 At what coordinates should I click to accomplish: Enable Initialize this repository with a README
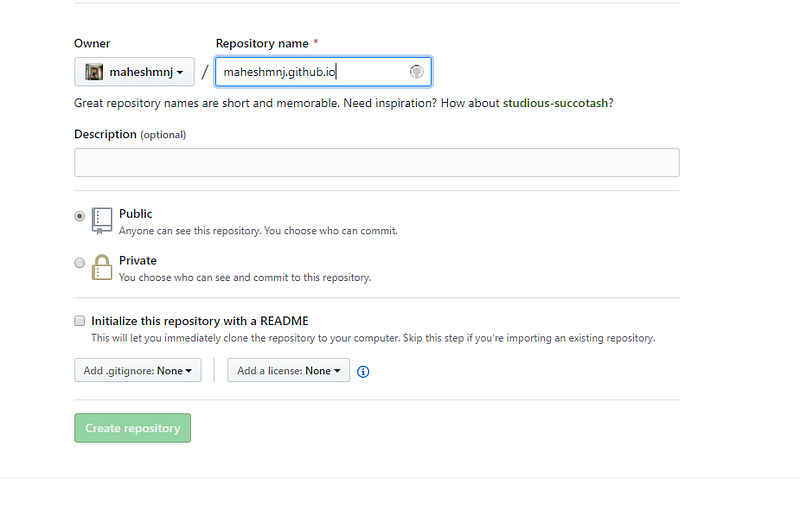click(x=80, y=321)
